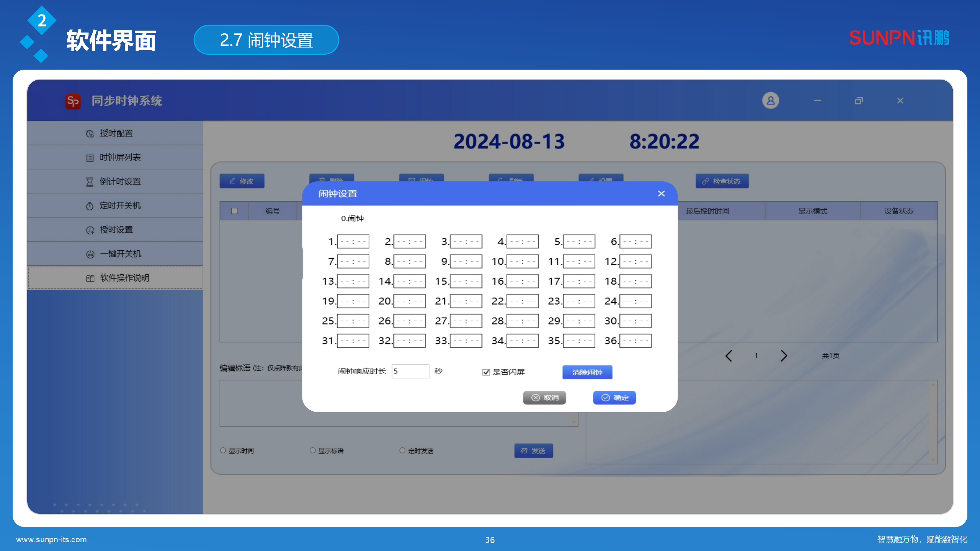
Task: Click the user profile avatar icon
Action: click(x=770, y=101)
